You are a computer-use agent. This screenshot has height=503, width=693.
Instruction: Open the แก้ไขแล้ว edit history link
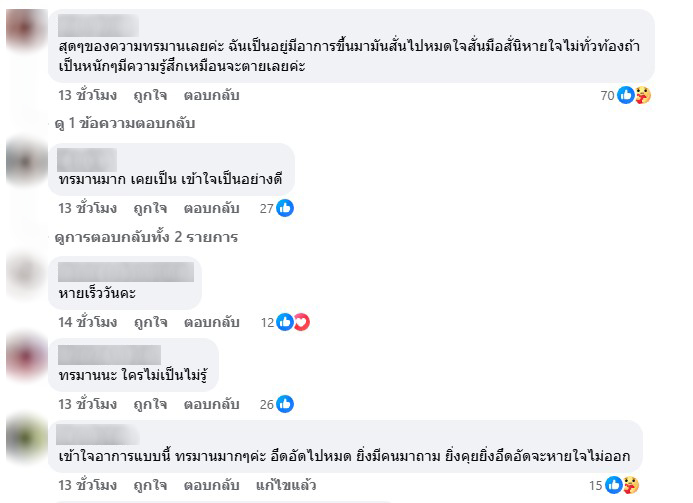pyautogui.click(x=286, y=485)
